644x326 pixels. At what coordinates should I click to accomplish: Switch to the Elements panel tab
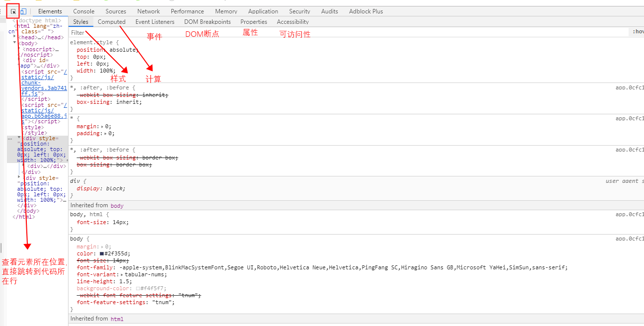coord(50,11)
